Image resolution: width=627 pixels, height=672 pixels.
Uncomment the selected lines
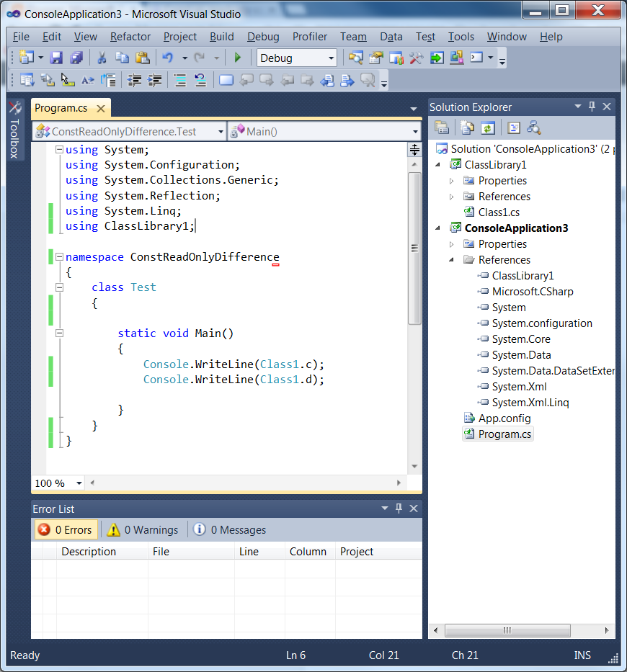point(200,80)
